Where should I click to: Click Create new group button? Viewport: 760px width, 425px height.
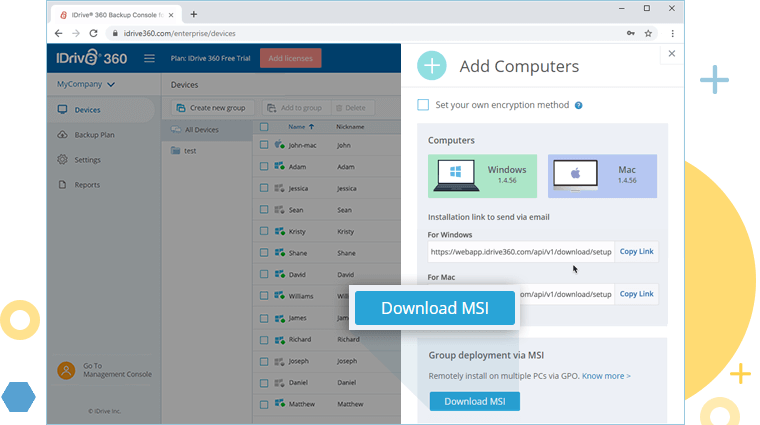coord(212,108)
